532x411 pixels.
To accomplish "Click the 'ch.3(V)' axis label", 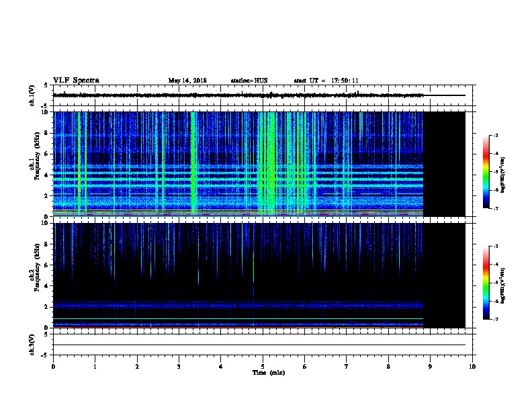I will coord(32,345).
